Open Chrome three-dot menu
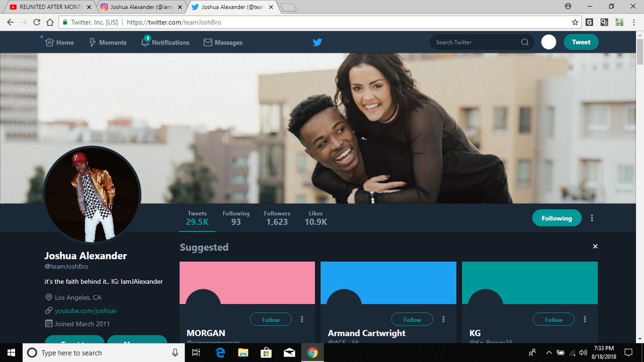 tap(634, 22)
